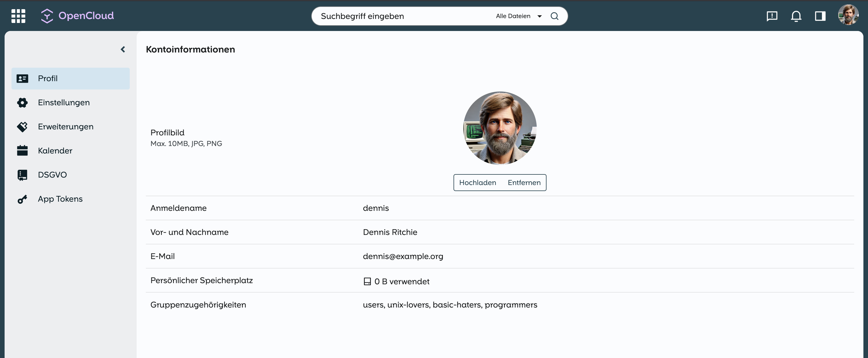Expand the Alle Dateien search scope dropdown
This screenshot has width=868, height=358.
click(x=513, y=16)
